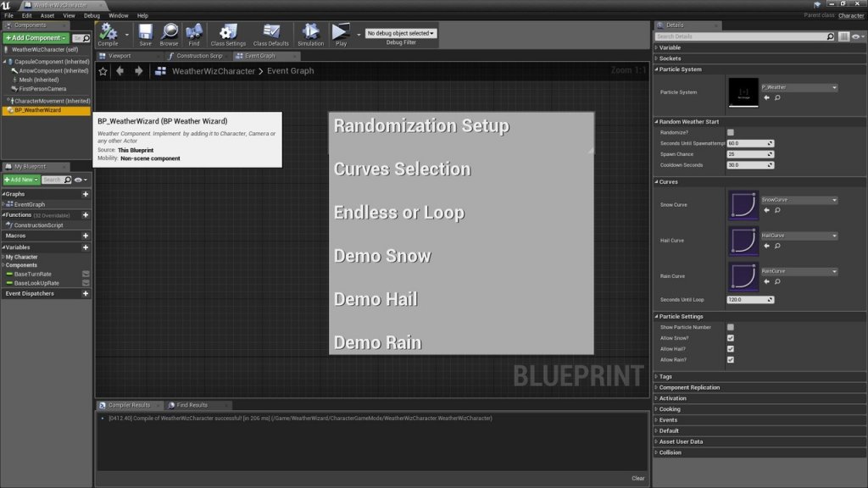The image size is (868, 488).
Task: Add a new graph with plus icon
Action: point(86,194)
